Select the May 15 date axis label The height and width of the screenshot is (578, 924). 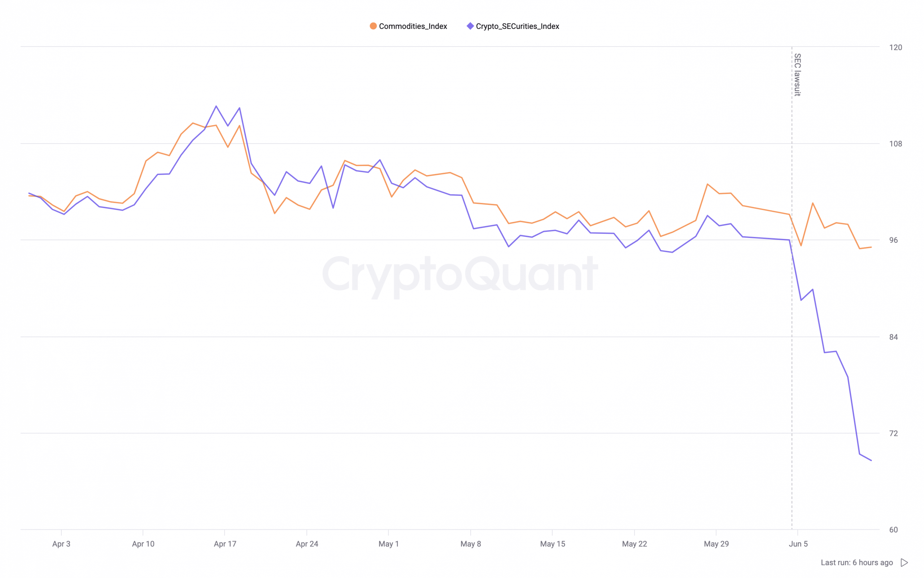pyautogui.click(x=552, y=544)
